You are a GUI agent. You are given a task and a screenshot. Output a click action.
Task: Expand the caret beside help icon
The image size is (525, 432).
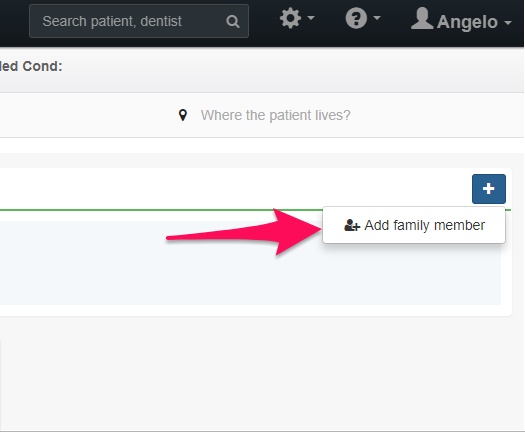(377, 17)
